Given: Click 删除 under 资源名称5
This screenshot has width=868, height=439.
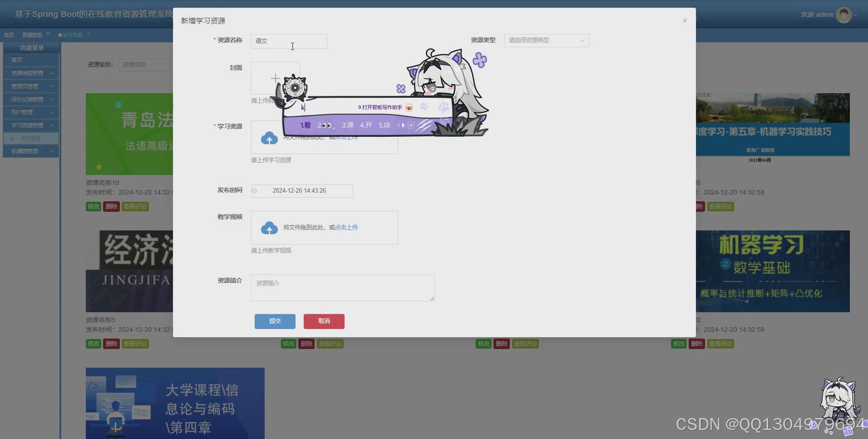Looking at the screenshot, I should tap(111, 344).
